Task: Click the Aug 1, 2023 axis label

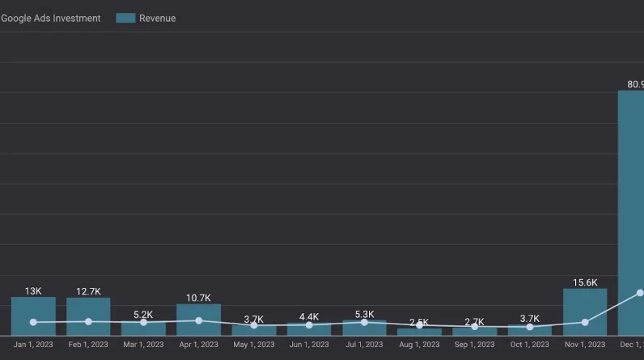Action: tap(419, 345)
